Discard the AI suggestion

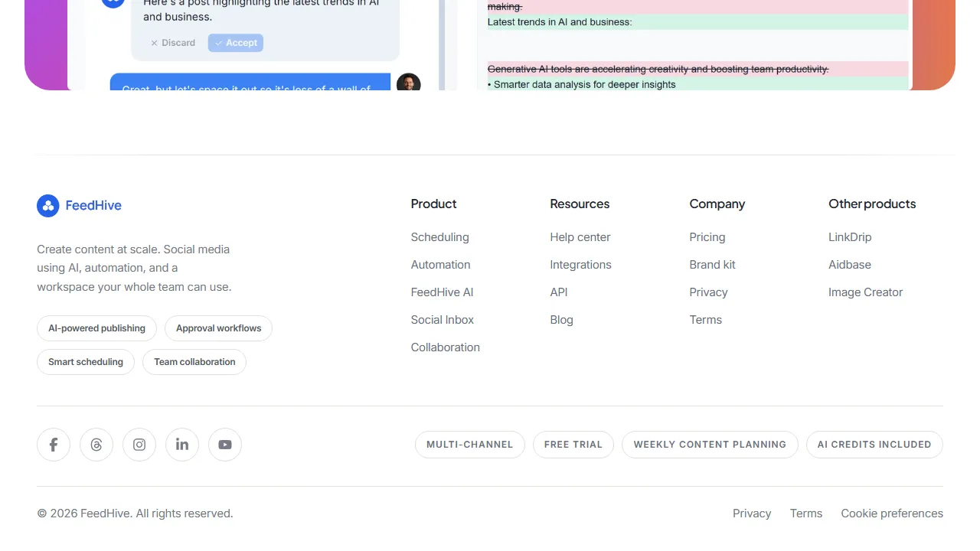(x=172, y=43)
